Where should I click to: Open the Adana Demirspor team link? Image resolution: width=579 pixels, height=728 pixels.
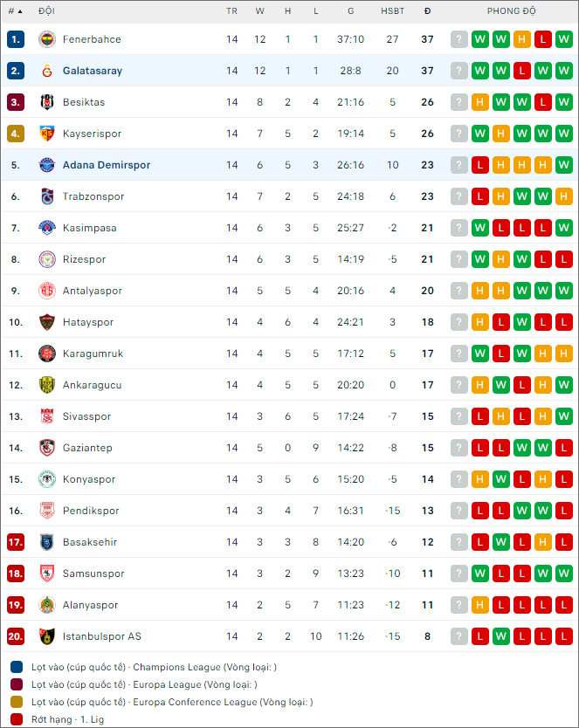point(107,165)
